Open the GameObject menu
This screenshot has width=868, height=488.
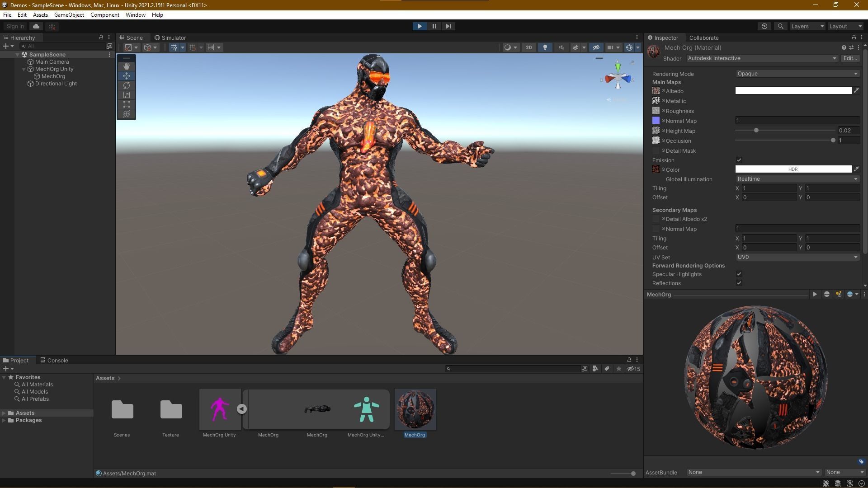[69, 15]
